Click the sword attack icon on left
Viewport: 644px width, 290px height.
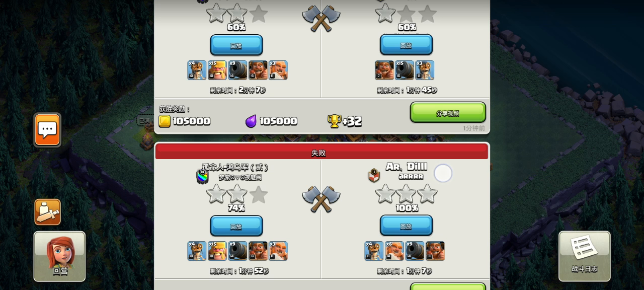(47, 212)
